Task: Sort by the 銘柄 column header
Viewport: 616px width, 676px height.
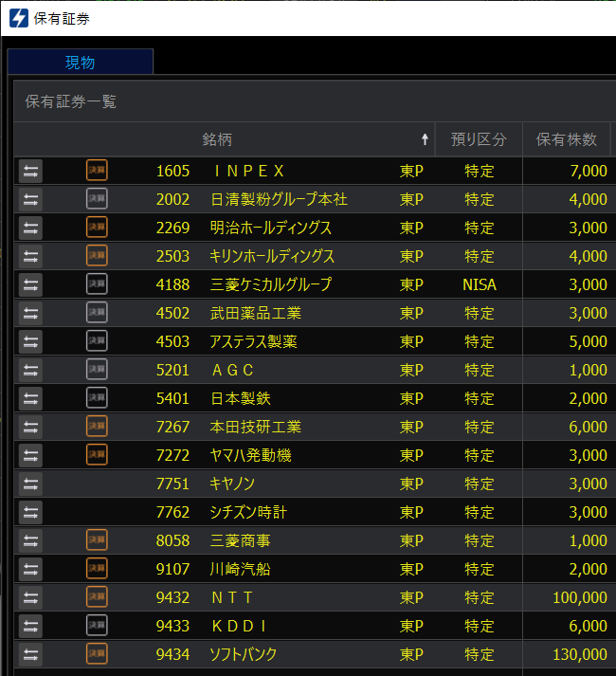Action: (x=217, y=139)
